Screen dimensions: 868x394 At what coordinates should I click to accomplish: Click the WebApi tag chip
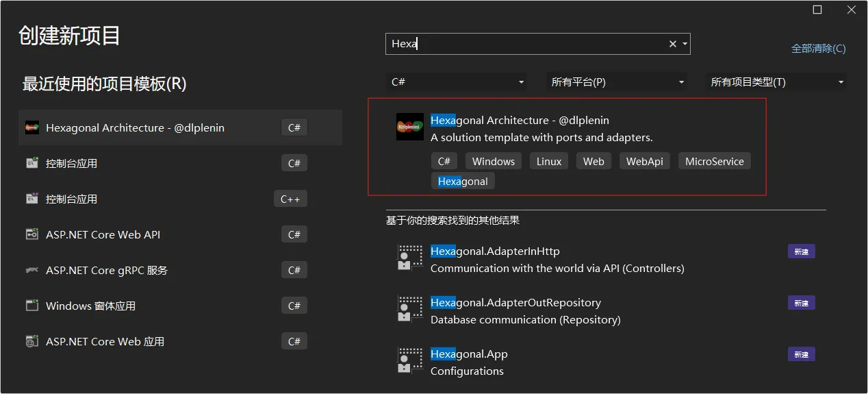tap(644, 161)
